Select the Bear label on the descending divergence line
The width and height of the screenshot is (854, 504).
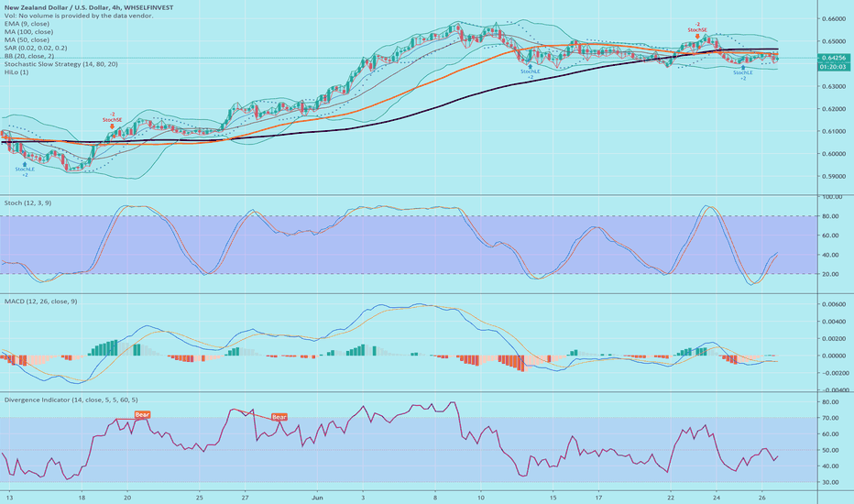point(279,417)
